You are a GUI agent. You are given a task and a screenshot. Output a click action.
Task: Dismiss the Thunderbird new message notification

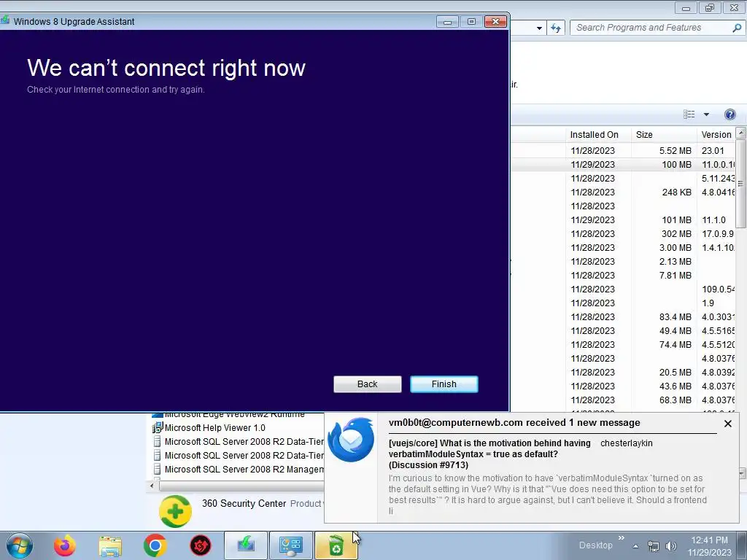tap(727, 424)
